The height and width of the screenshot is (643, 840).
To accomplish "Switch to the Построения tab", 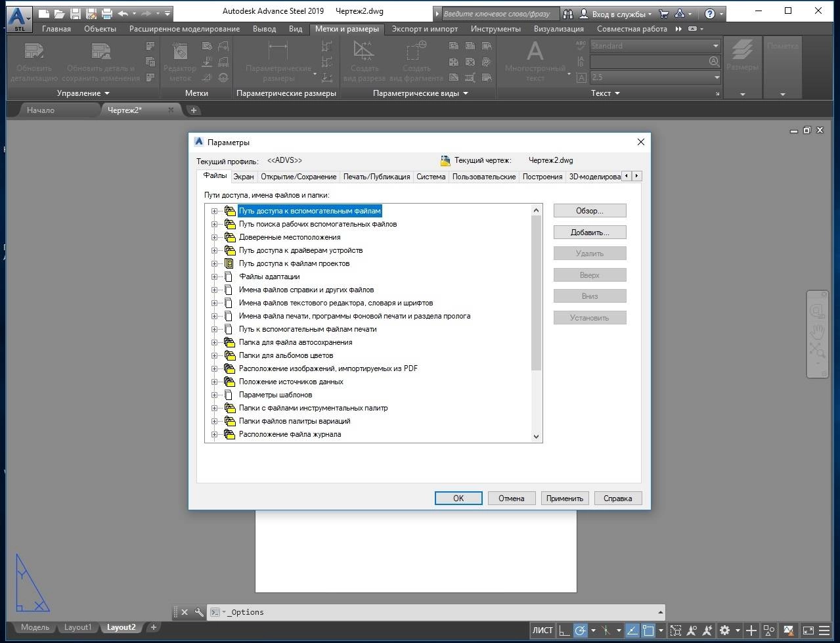I will coord(542,177).
